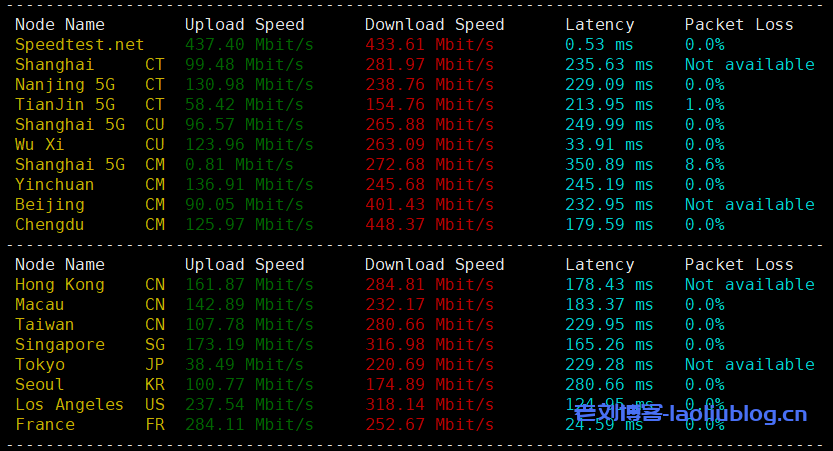Click the second Download Speed column header
Screen dimensions: 833x451
coord(435,265)
